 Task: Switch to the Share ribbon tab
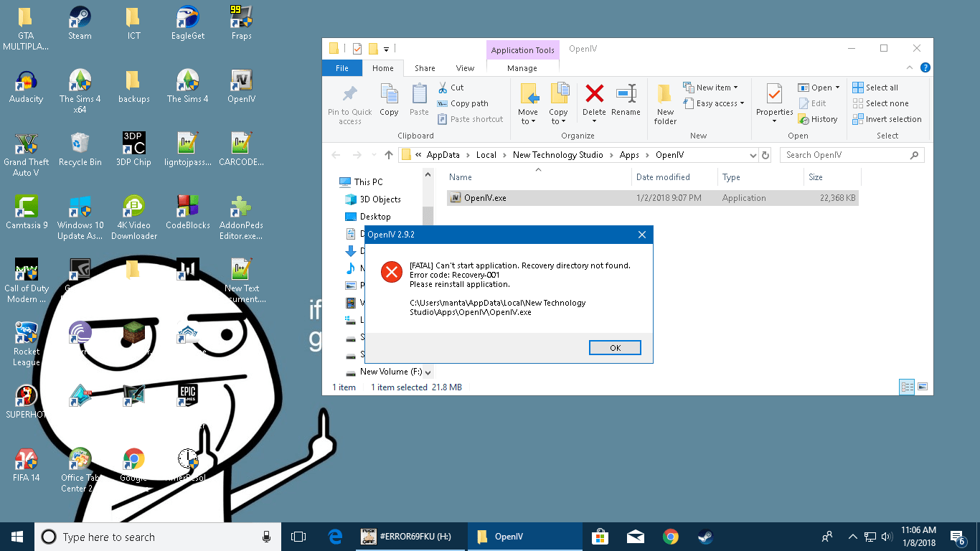click(x=425, y=68)
